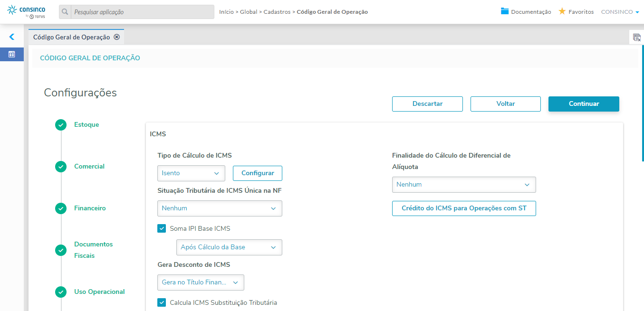Image resolution: width=644 pixels, height=311 pixels.
Task: Select the Código Geral de Operação tab
Action: pos(71,37)
